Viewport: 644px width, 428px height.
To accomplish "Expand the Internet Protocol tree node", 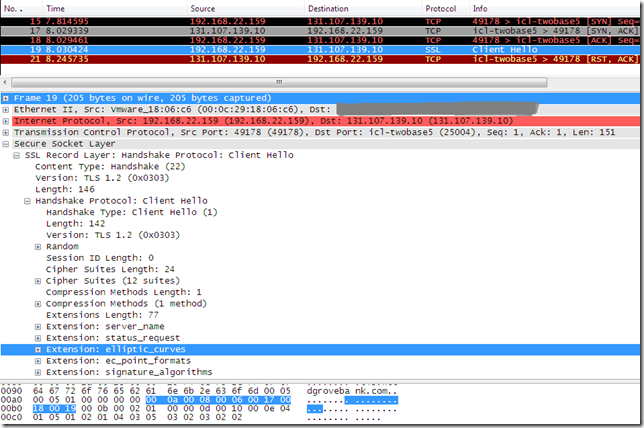I will tap(6, 121).
